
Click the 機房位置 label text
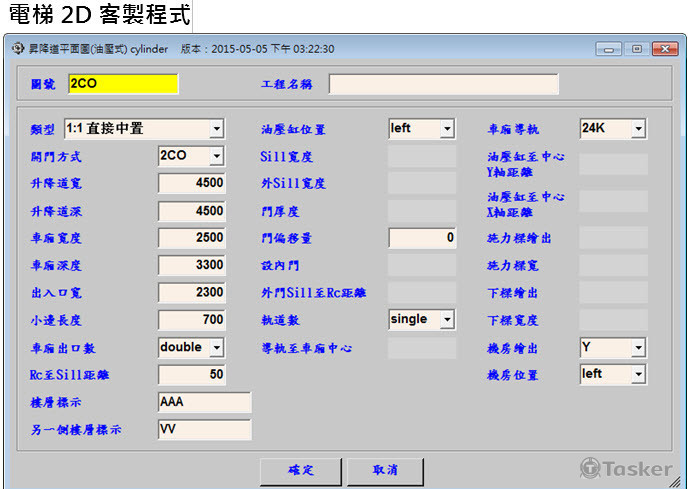(x=513, y=375)
